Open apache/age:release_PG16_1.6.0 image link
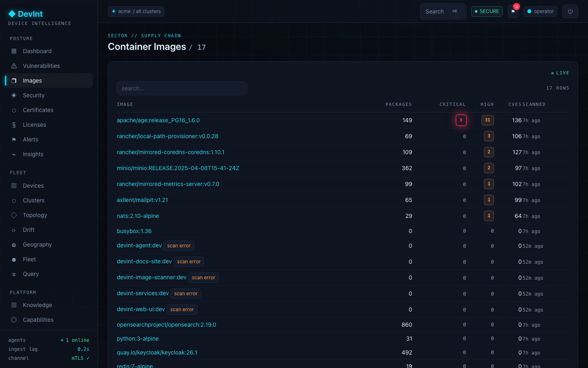Screen dimensions: 588x368 tap(158, 120)
